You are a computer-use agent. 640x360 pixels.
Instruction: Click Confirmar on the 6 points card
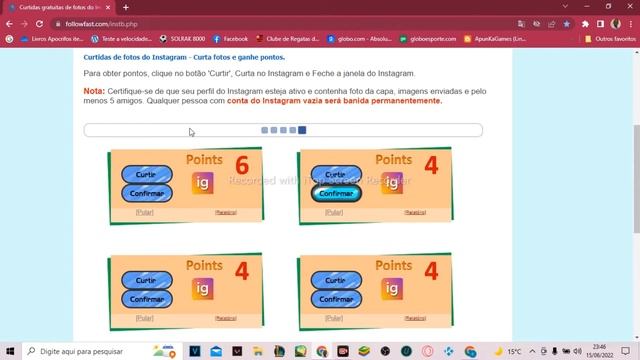click(x=147, y=193)
